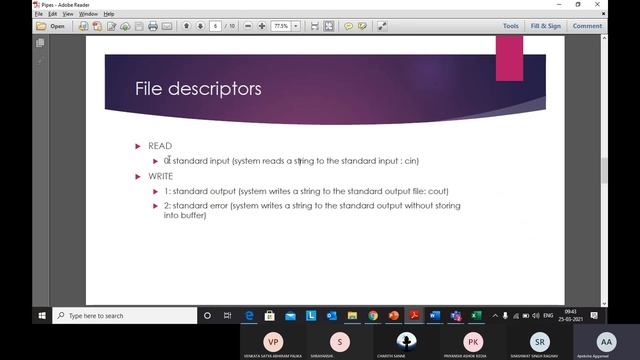640x360 pixels.
Task: Print the document using printer icon
Action: point(153,26)
